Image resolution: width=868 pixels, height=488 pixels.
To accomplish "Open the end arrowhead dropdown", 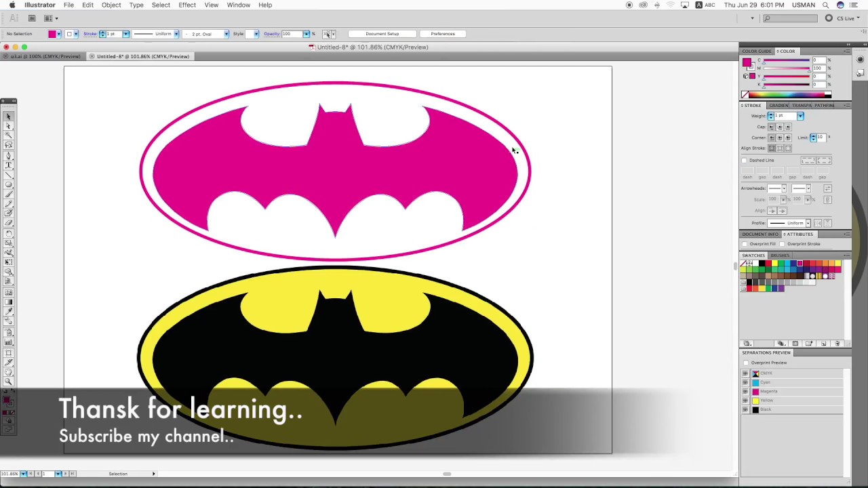I will tap(808, 188).
